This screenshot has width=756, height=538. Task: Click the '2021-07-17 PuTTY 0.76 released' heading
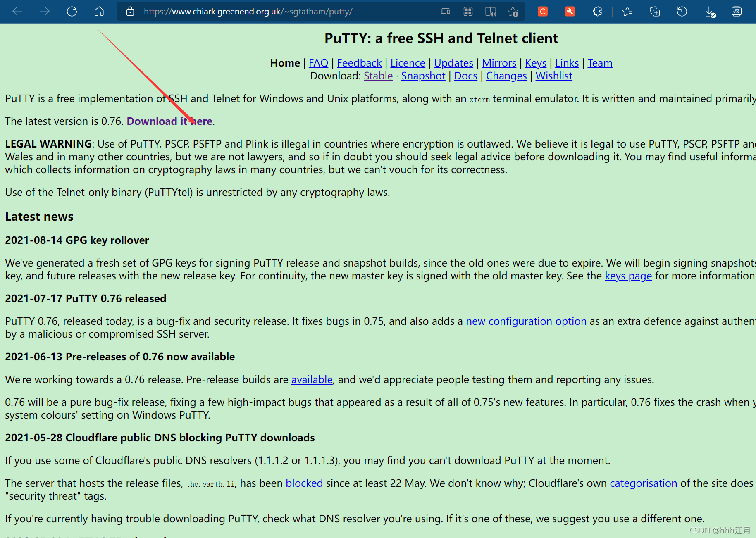point(86,299)
